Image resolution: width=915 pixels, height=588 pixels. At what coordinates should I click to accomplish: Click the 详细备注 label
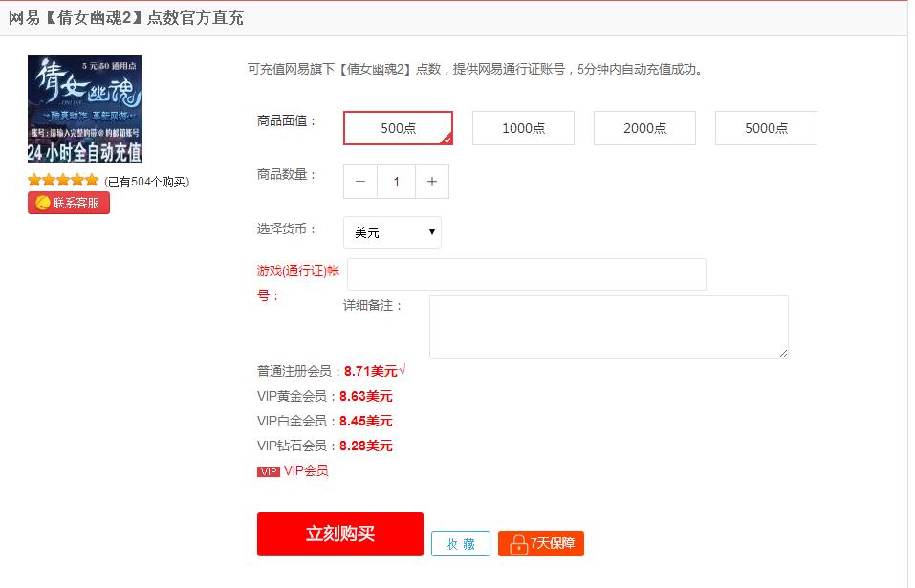click(x=372, y=305)
